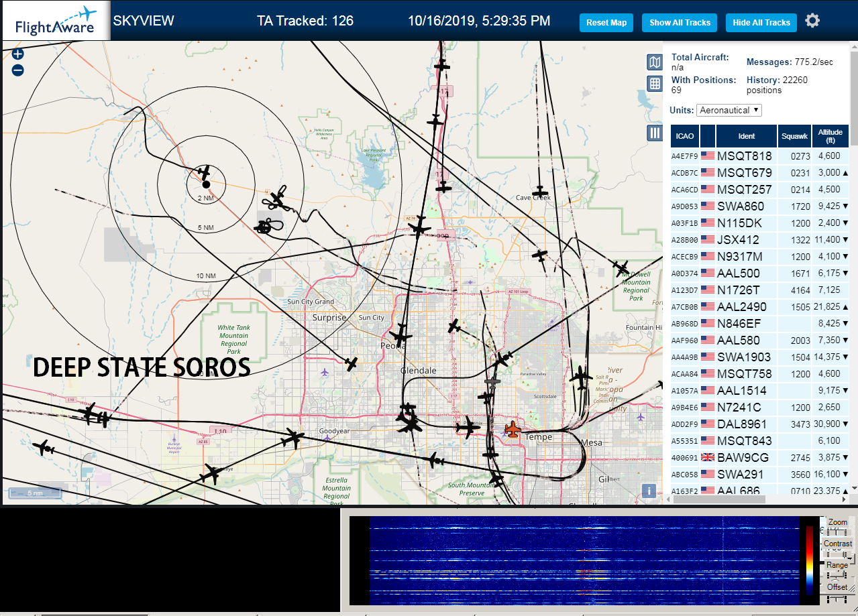Open the map layer switcher icon
Viewport: 858px width, 616px height.
tap(655, 62)
